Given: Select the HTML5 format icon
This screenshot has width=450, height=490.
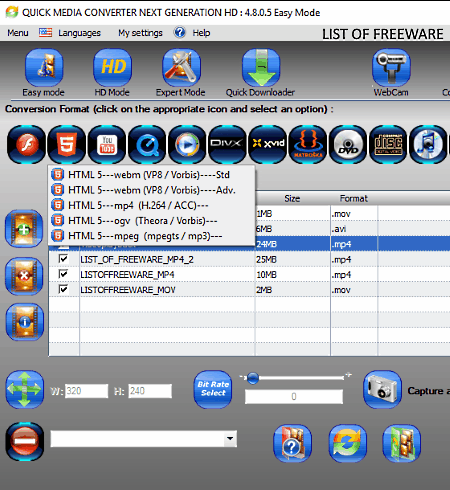Looking at the screenshot, I should [67, 144].
